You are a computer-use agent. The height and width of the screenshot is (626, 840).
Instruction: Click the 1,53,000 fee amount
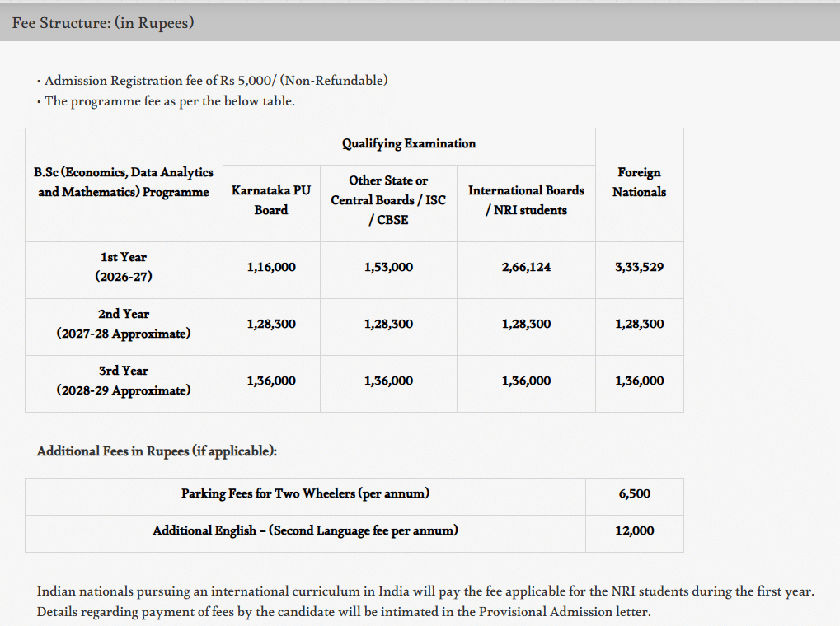(388, 267)
